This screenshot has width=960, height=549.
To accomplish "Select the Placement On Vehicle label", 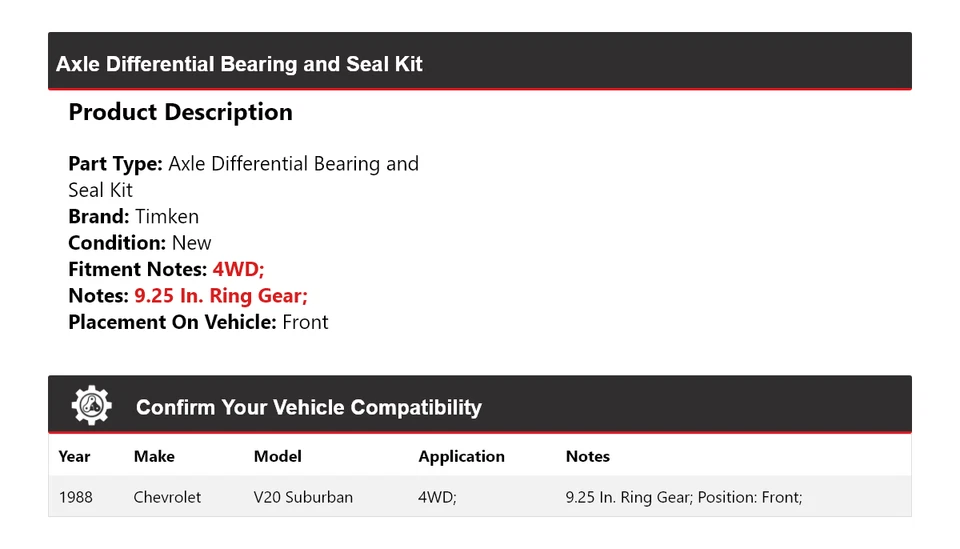I will point(172,322).
